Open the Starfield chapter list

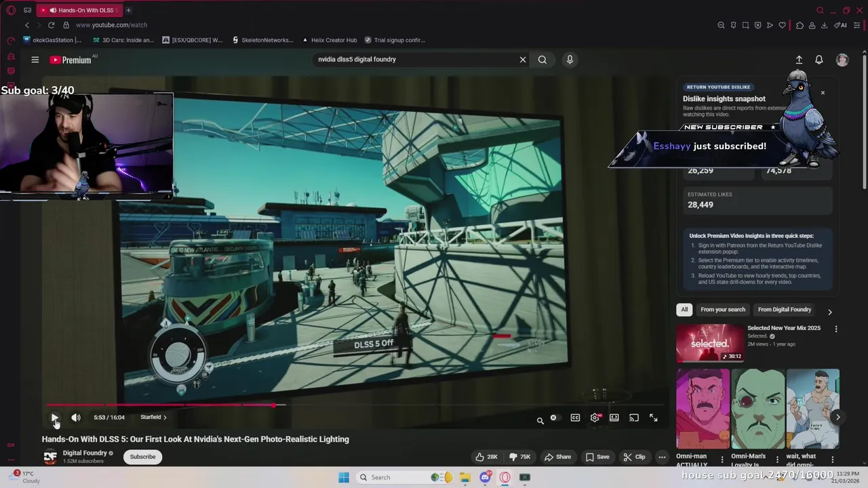(x=153, y=418)
